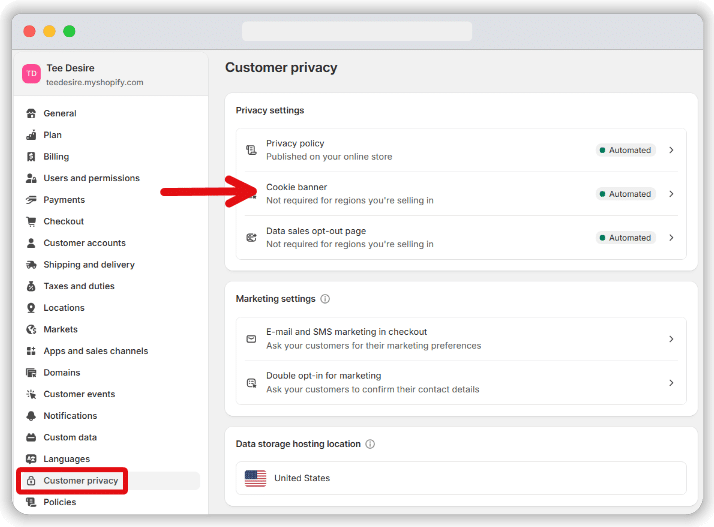This screenshot has height=527, width=714.
Task: Show info tooltip for Marketing settings
Action: 325,299
